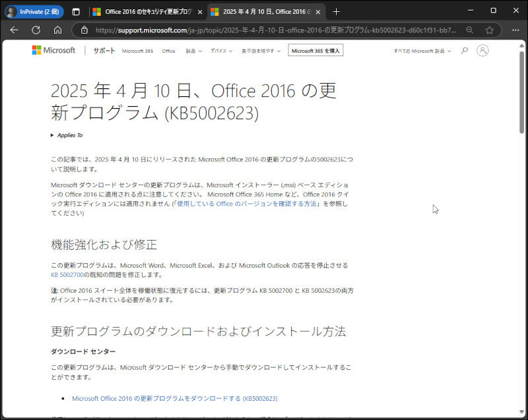Click the ダウンロード センター subheading

click(x=83, y=351)
